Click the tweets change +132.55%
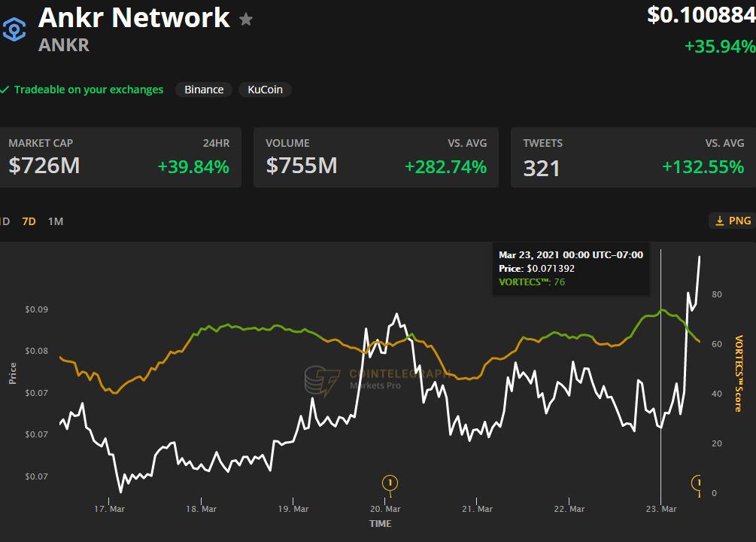The width and height of the screenshot is (756, 542). (703, 167)
